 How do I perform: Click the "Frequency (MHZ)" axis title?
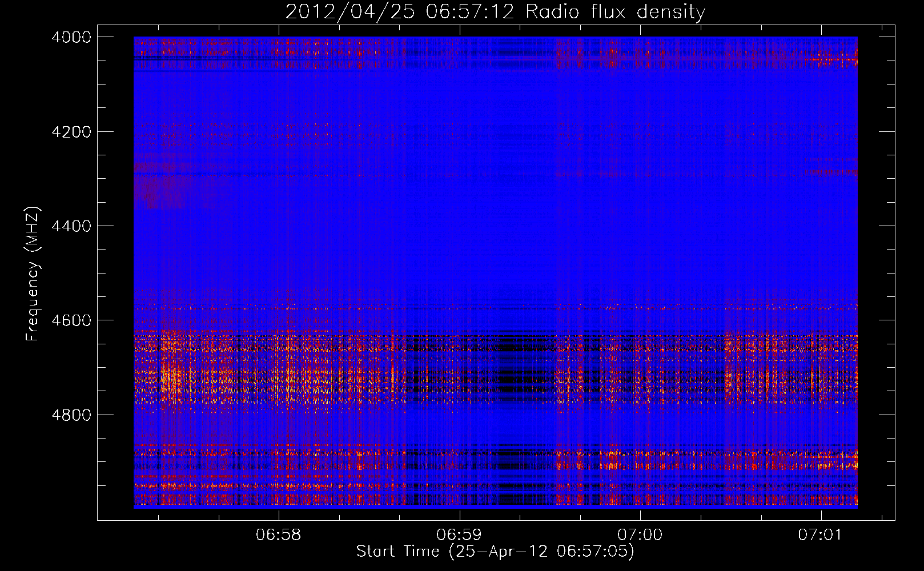pos(33,274)
